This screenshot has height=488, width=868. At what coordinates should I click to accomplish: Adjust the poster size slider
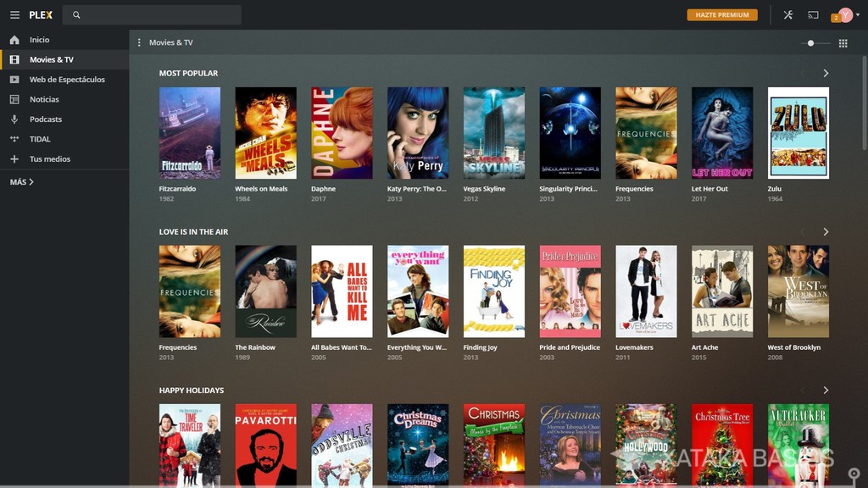click(811, 42)
